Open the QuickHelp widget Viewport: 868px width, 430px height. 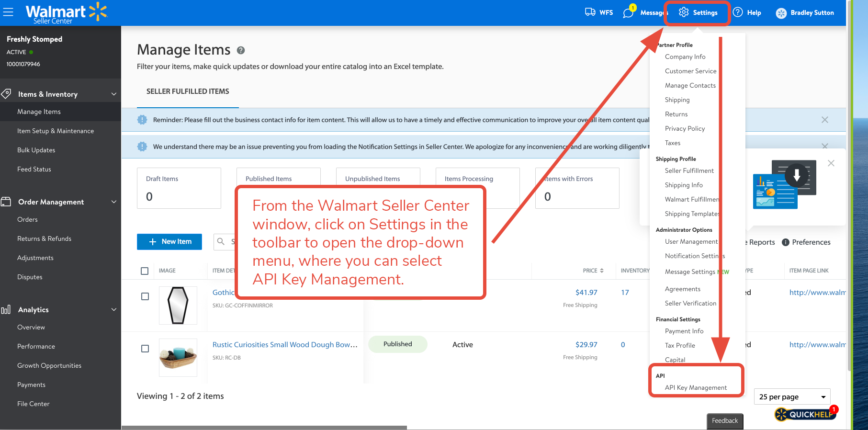pyautogui.click(x=806, y=414)
